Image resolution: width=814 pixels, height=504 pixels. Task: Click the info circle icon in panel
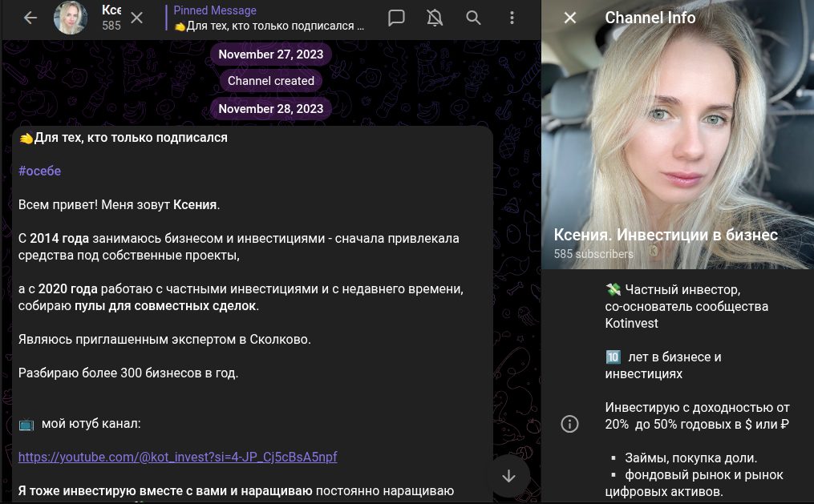tap(569, 424)
